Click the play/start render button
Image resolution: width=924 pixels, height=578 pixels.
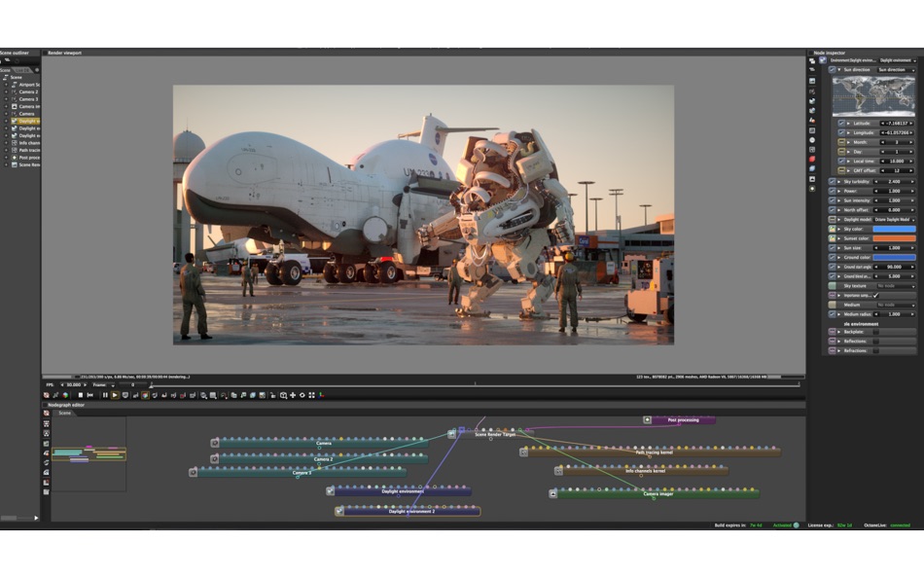(115, 395)
